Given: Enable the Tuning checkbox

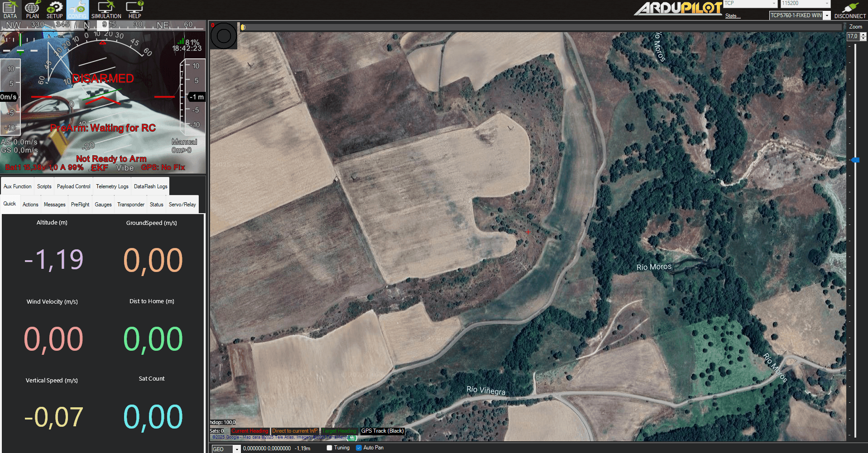Looking at the screenshot, I should pyautogui.click(x=330, y=448).
